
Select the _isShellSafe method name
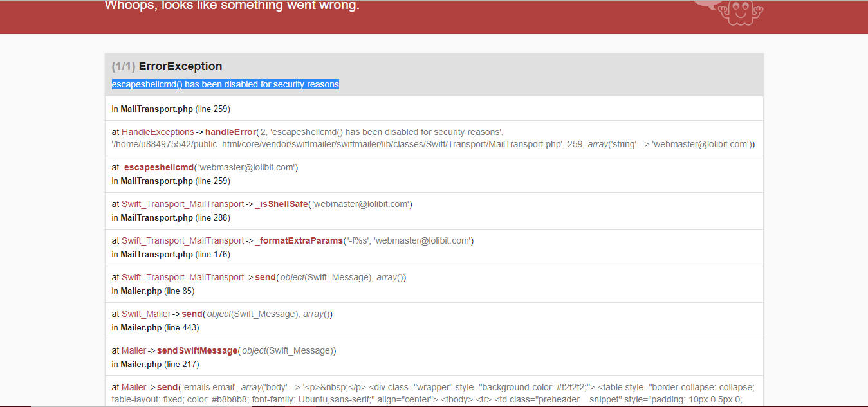[281, 204]
